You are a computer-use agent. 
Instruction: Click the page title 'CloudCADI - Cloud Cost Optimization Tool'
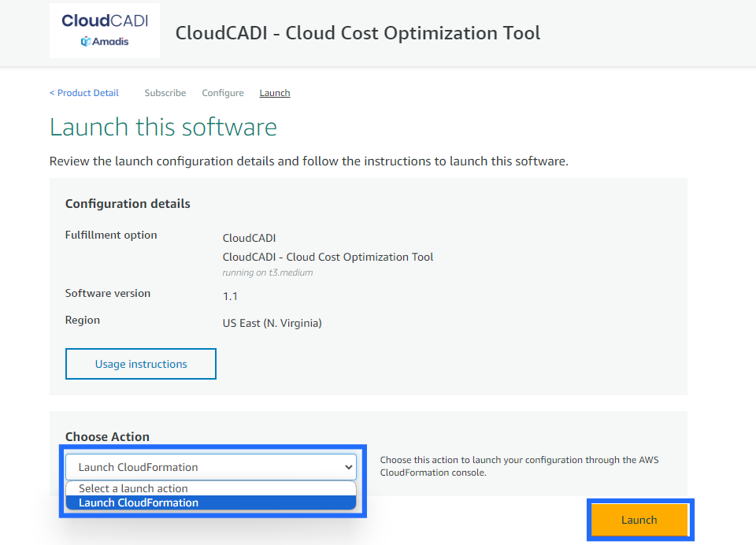point(358,33)
